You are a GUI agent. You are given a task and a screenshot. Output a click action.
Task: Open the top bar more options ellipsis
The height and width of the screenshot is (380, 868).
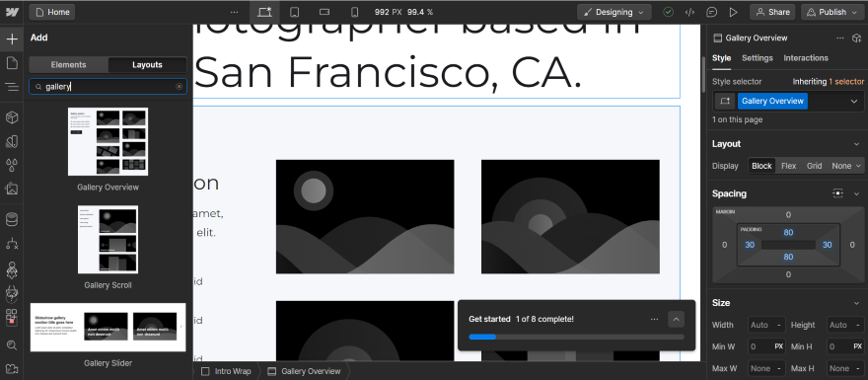pos(235,12)
